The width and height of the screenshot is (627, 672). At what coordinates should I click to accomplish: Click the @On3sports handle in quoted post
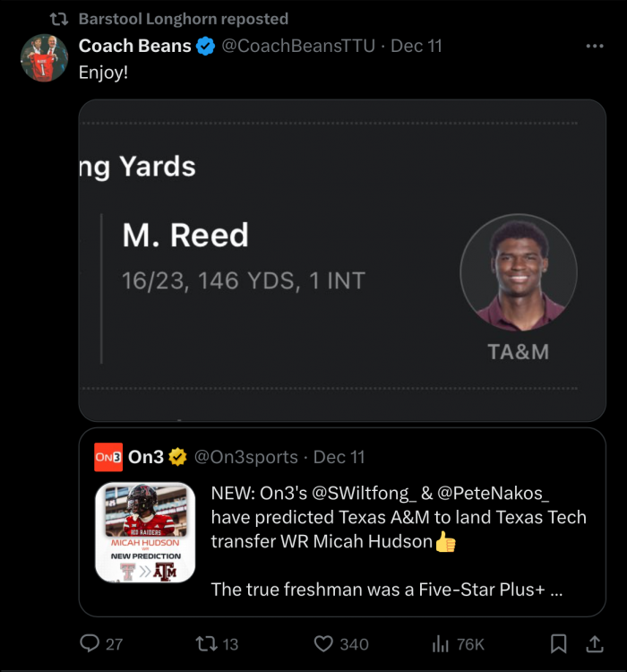(246, 457)
